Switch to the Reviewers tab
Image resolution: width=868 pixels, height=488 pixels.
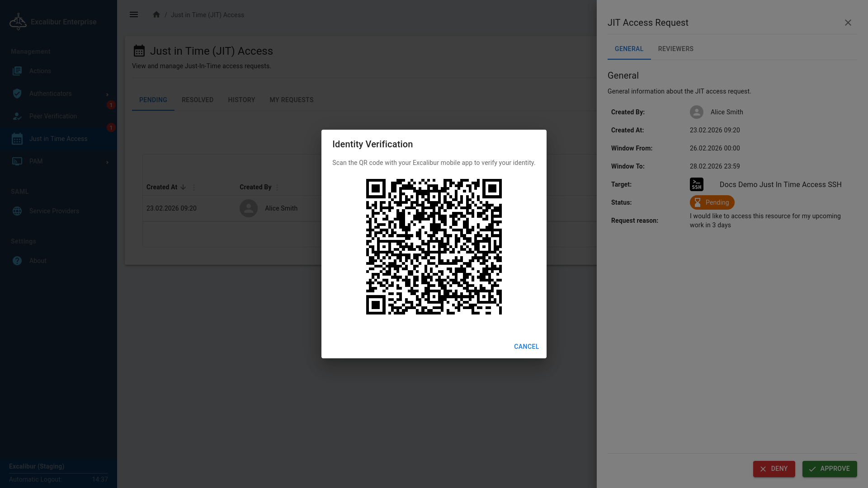click(675, 49)
